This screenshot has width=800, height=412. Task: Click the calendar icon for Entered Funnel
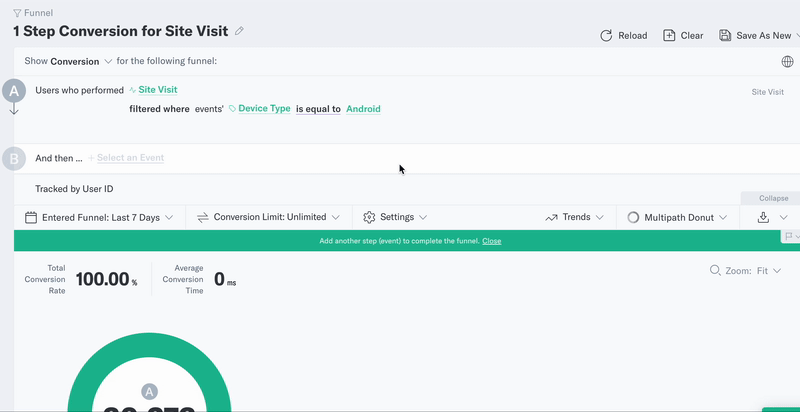31,218
